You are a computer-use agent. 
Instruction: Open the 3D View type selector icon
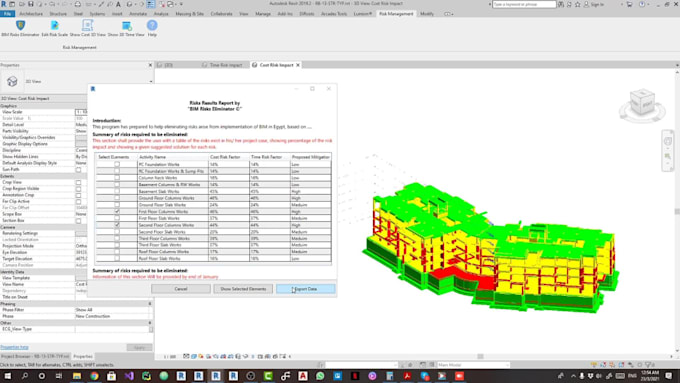tap(12, 81)
